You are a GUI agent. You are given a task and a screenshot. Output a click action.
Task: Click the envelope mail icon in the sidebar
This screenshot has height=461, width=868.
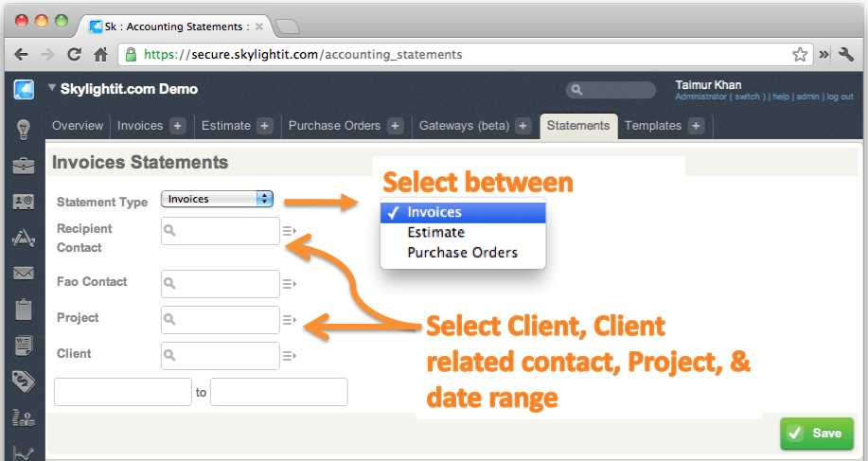click(x=24, y=275)
